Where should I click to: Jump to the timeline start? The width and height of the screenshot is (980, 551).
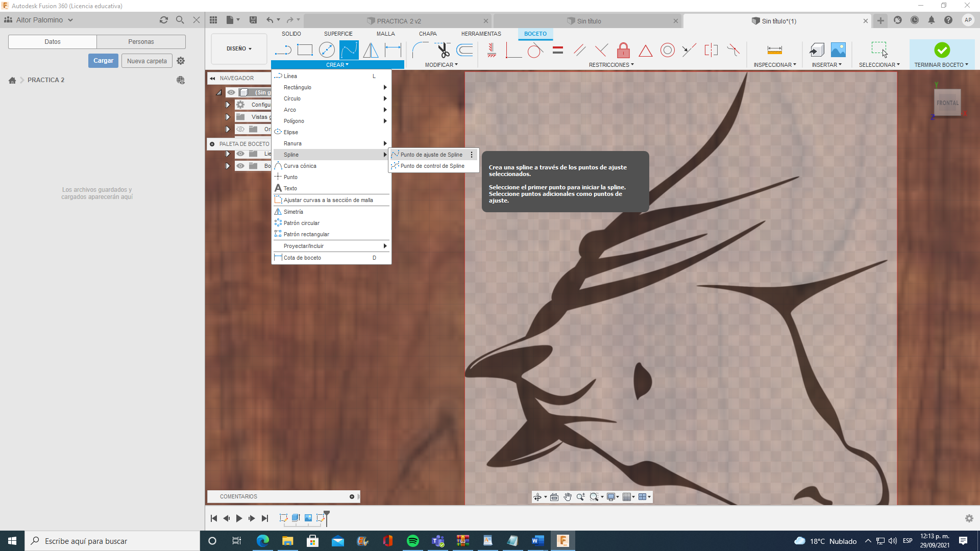pos(214,518)
